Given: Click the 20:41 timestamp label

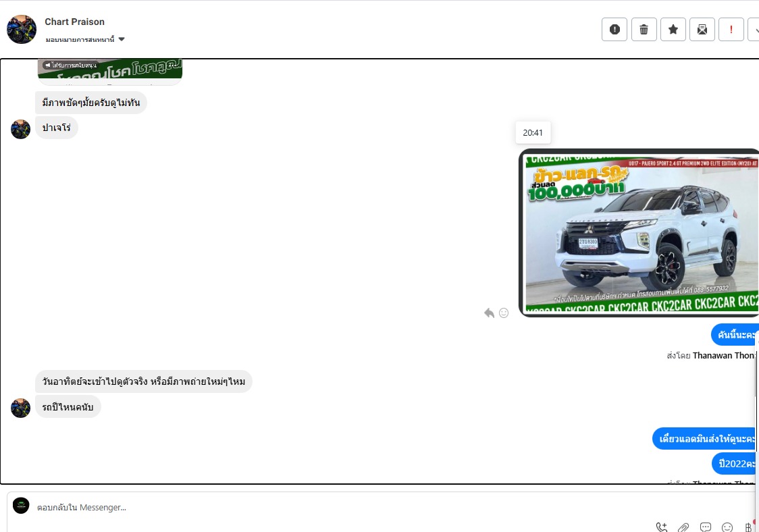Looking at the screenshot, I should coord(533,132).
